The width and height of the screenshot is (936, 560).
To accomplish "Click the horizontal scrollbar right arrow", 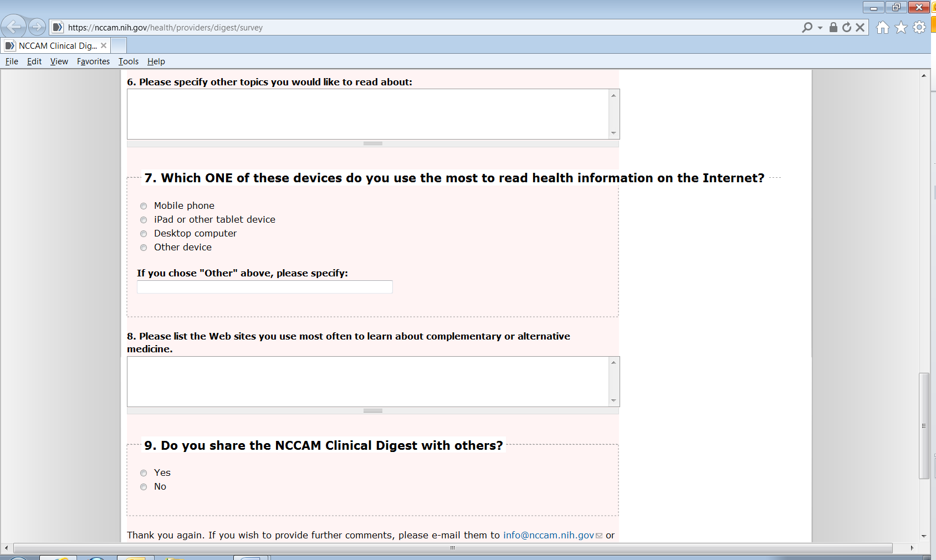I will (912, 548).
